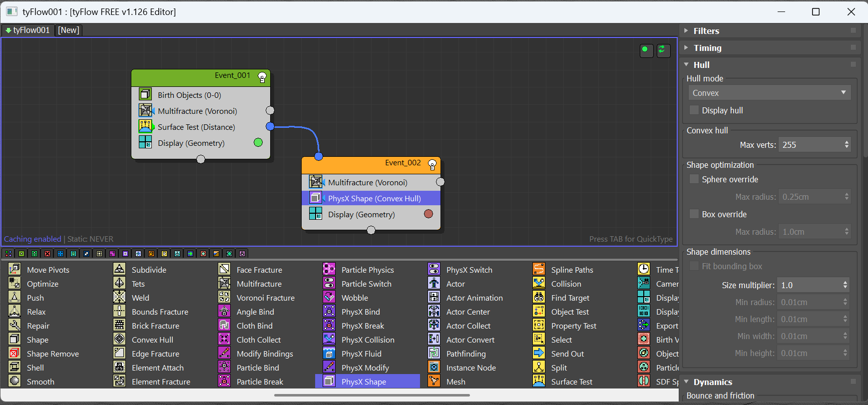
Task: Enable the Display hull checkbox
Action: (694, 110)
